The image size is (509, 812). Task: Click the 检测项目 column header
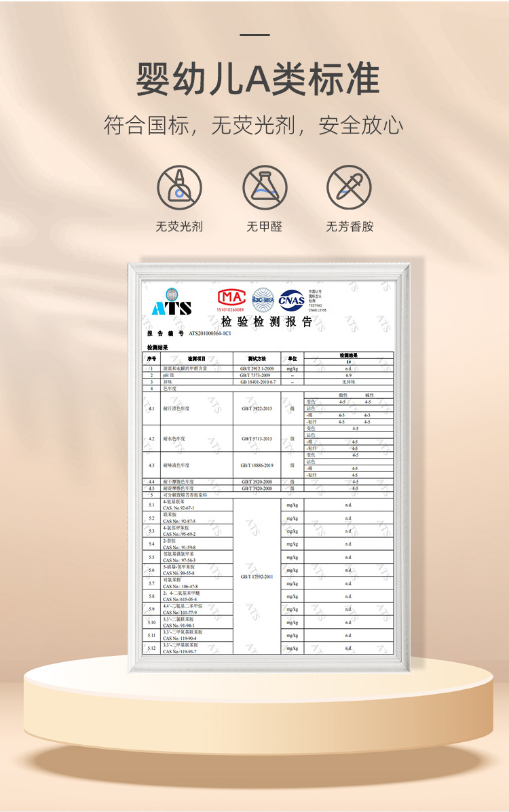point(196,358)
